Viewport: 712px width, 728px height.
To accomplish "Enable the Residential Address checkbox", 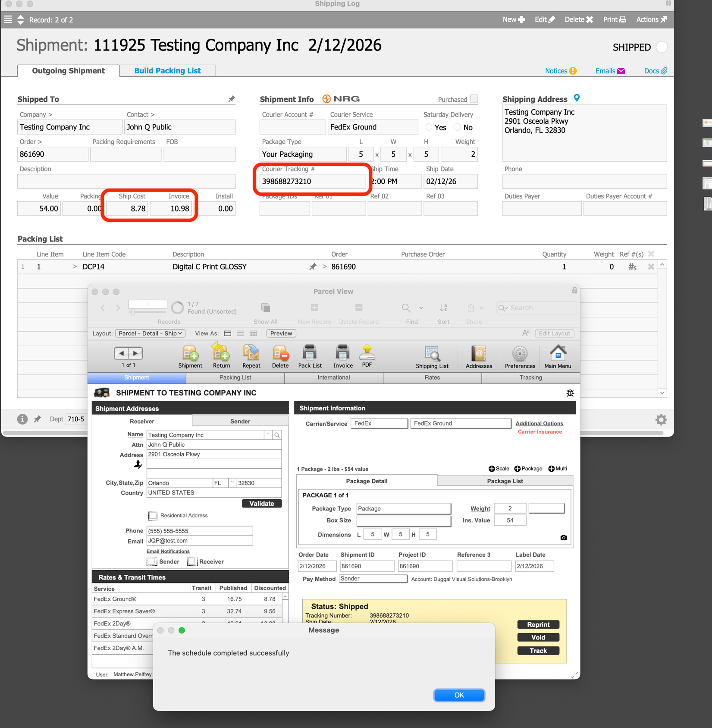I will (153, 515).
